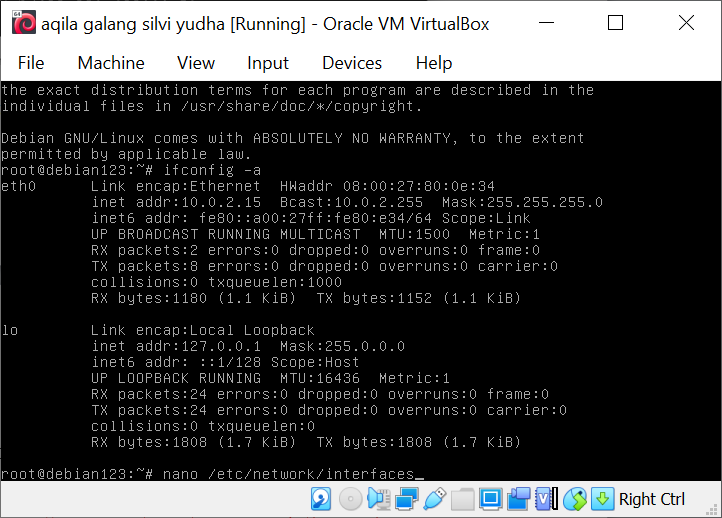Minimize the VirtualBox window
Viewport: 722px width, 518px height.
click(x=547, y=23)
